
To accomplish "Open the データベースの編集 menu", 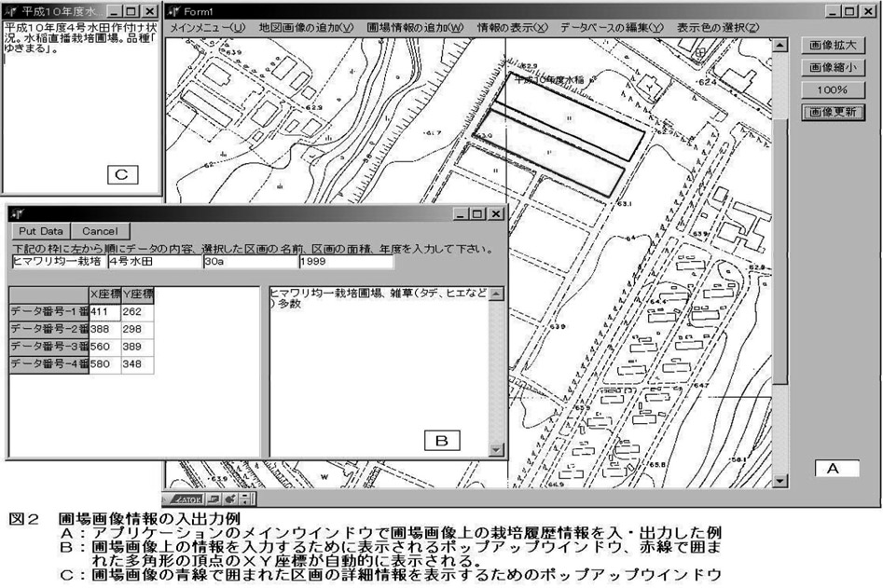I will tap(612, 28).
